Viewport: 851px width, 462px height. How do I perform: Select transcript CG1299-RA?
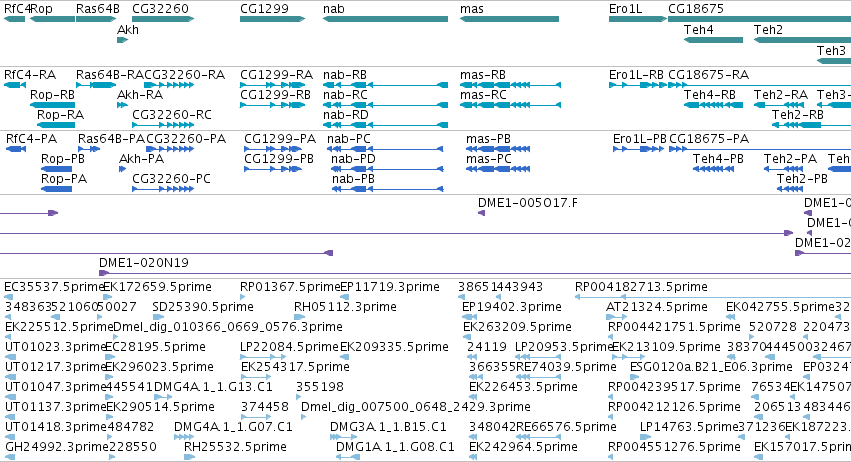pyautogui.click(x=272, y=85)
